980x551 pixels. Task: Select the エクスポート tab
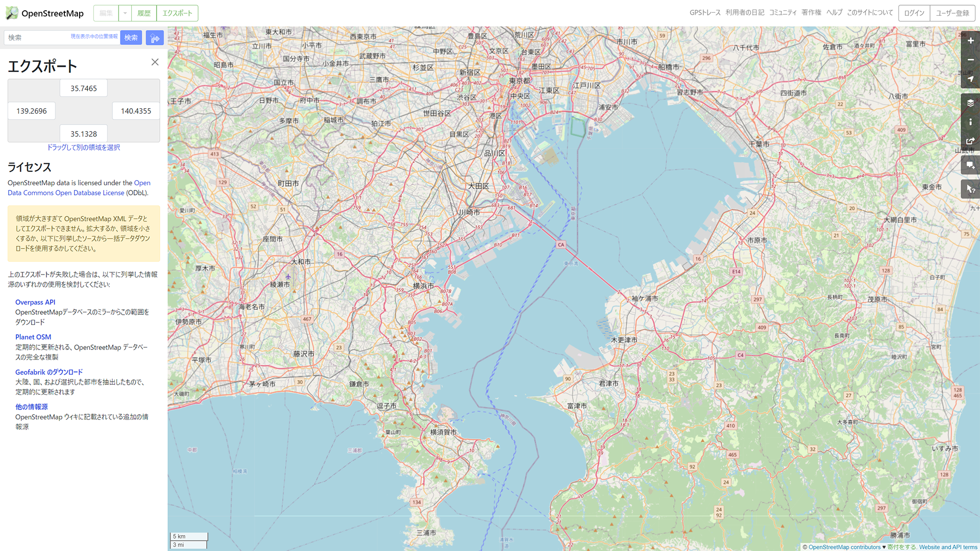click(x=177, y=13)
